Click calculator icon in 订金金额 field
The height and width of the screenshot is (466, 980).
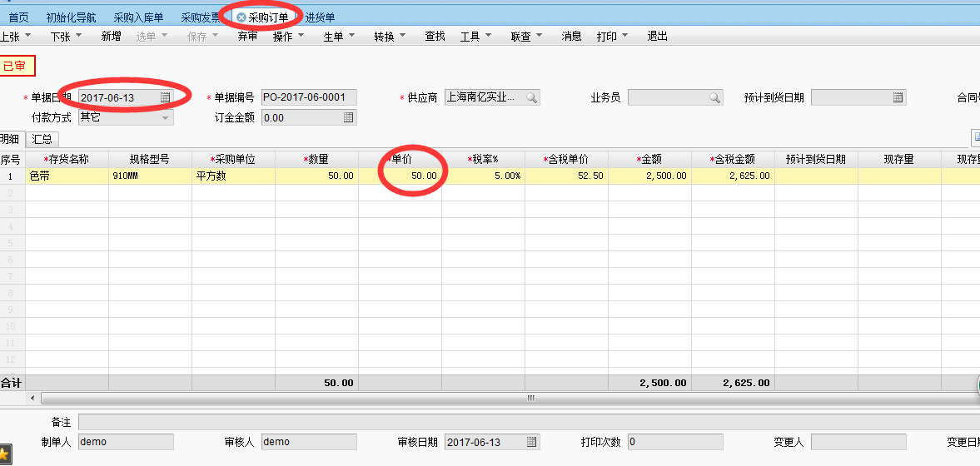tap(348, 118)
